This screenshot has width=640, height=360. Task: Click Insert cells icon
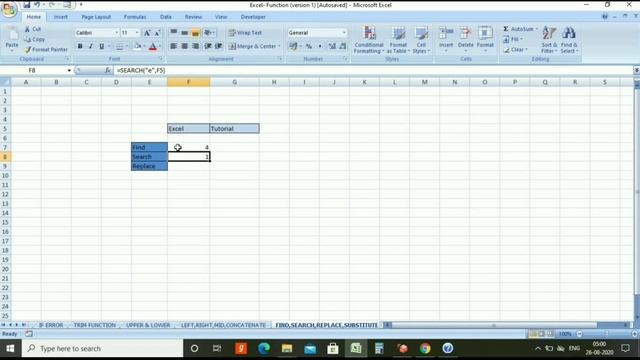[446, 32]
